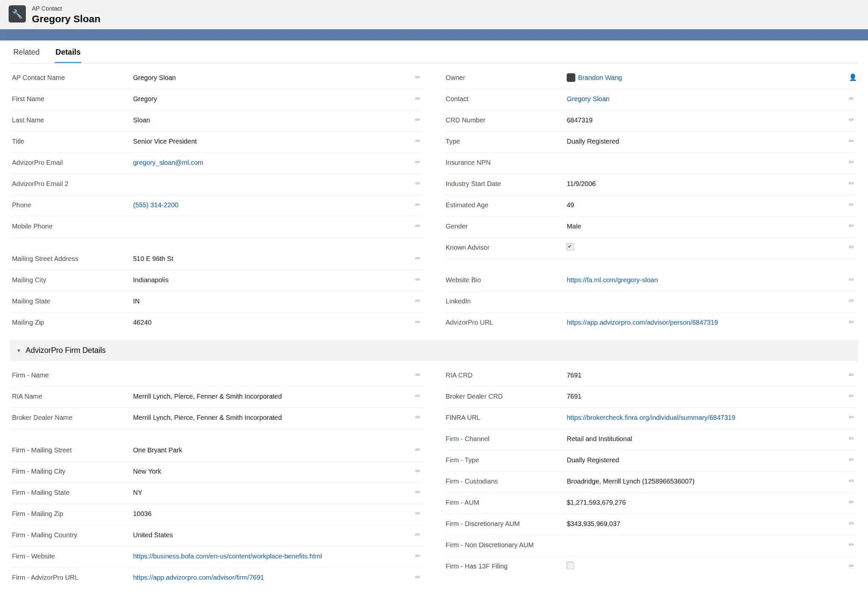Click CRD Number value 6847319
The image size is (868, 599).
tap(579, 120)
